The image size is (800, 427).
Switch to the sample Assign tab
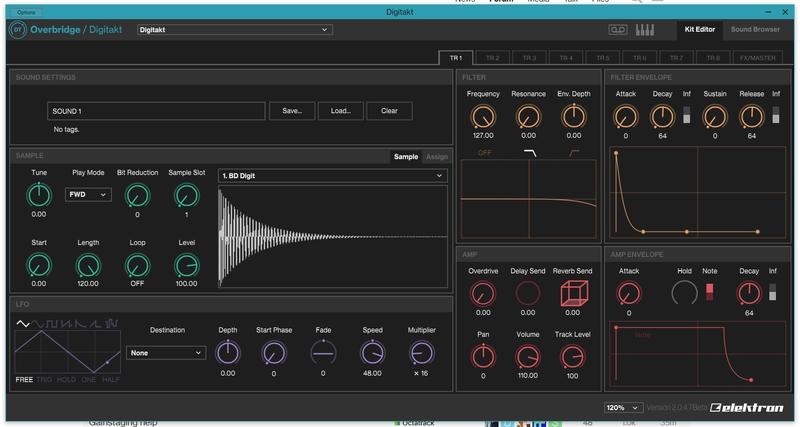[x=437, y=157]
